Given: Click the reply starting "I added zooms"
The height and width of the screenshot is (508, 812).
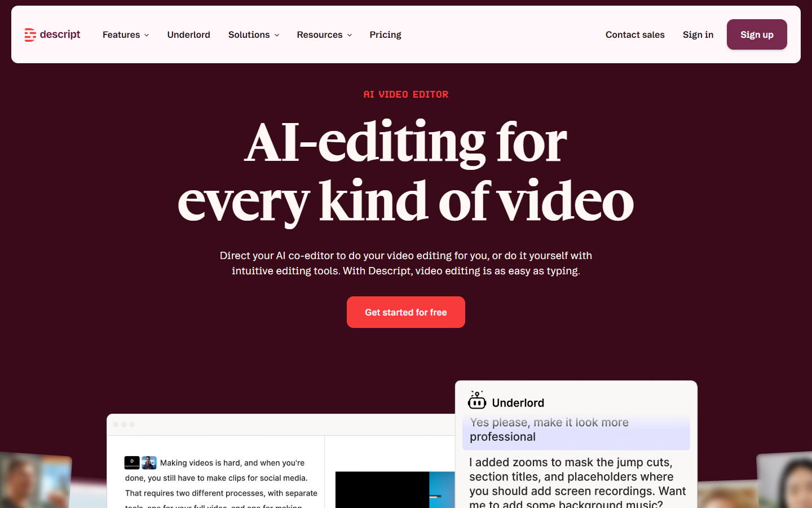Looking at the screenshot, I should pyautogui.click(x=577, y=483).
